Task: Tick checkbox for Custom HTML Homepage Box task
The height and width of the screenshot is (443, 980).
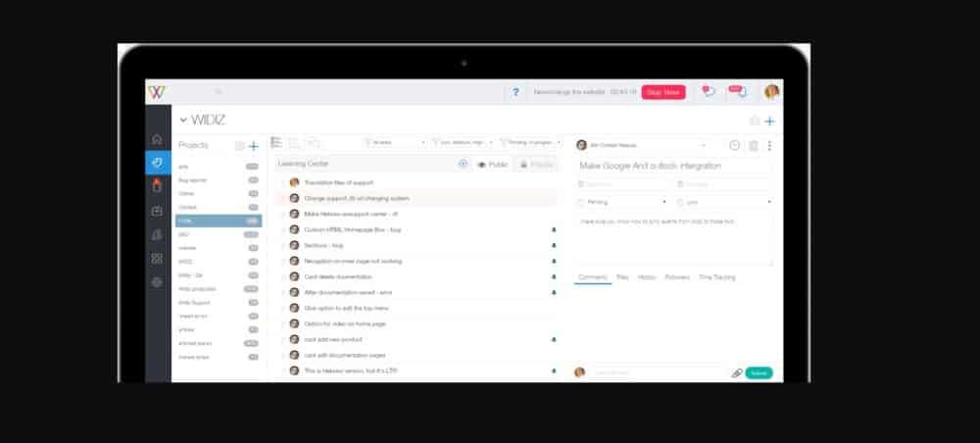Action: pyautogui.click(x=282, y=230)
